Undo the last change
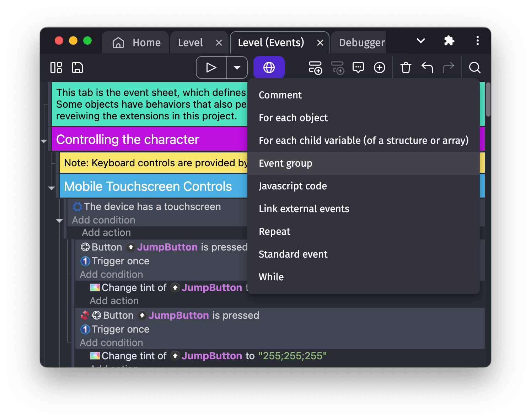The width and height of the screenshot is (531, 420). click(x=427, y=68)
